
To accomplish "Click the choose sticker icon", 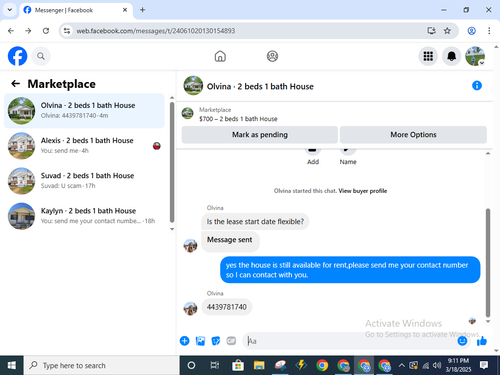I will [x=216, y=341].
